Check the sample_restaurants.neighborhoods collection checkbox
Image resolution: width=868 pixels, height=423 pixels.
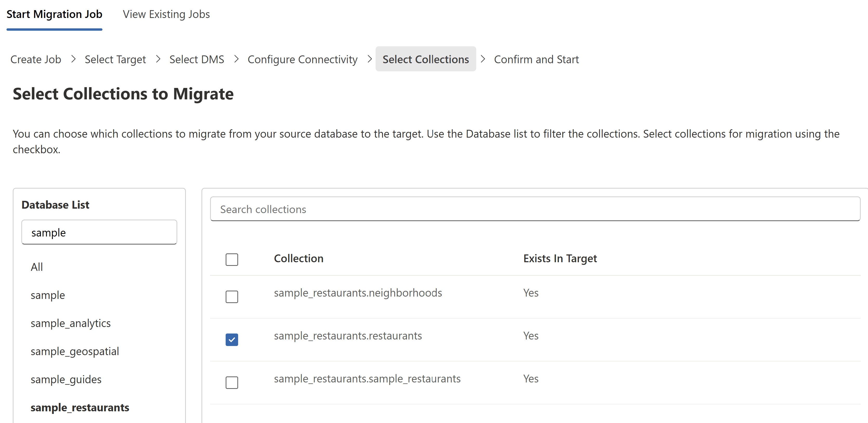[232, 297]
